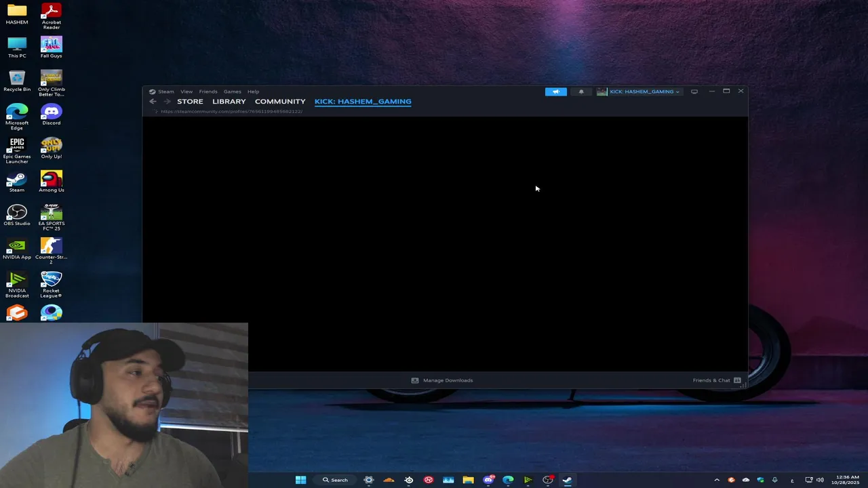Select the Discord desktop shortcut
This screenshot has width=868, height=488.
click(51, 115)
